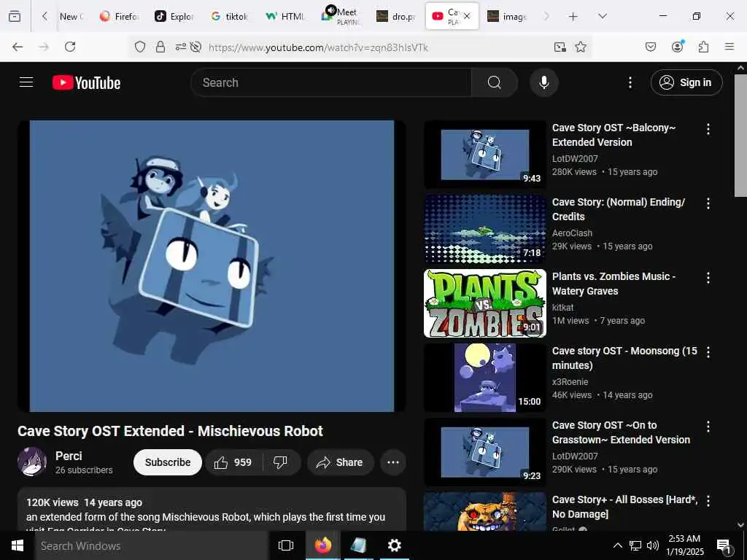Switch to the dro.png tab
Screen dimensions: 747x560
tap(396, 16)
